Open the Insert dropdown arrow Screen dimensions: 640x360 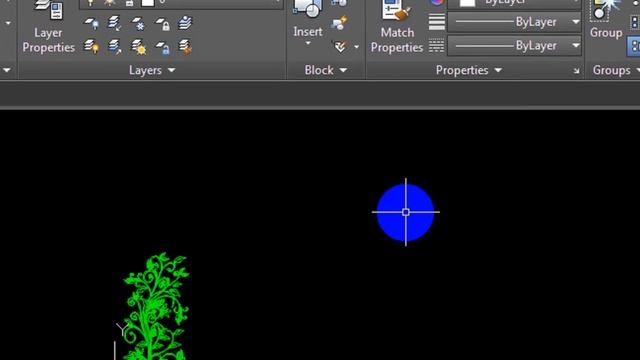click(308, 43)
